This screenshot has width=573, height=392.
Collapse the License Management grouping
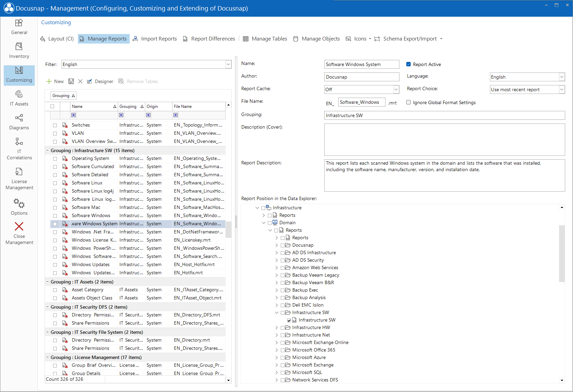click(48, 357)
